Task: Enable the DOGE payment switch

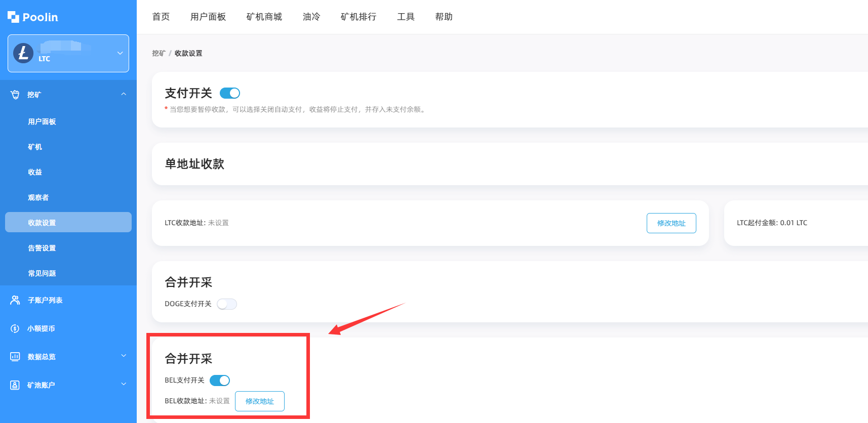Action: pyautogui.click(x=227, y=304)
